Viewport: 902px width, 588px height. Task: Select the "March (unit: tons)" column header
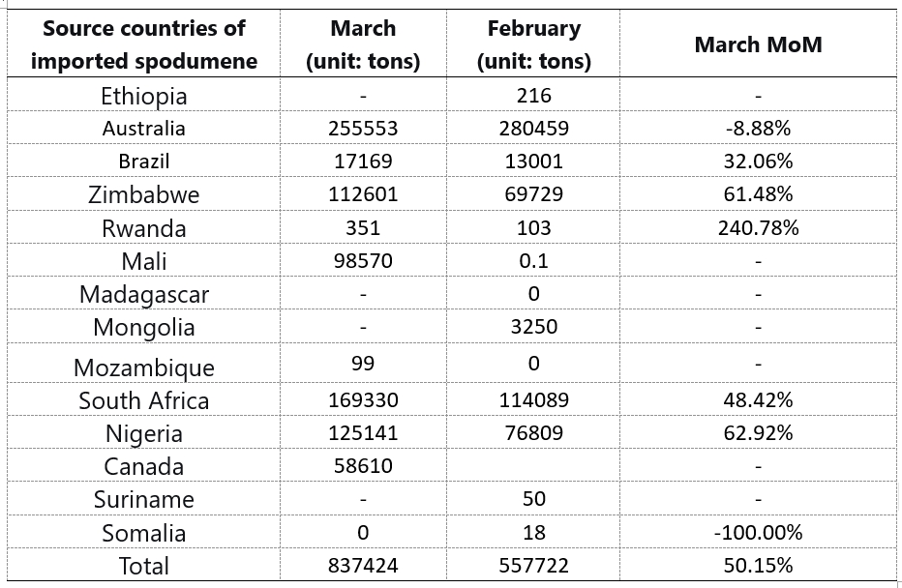(x=363, y=44)
